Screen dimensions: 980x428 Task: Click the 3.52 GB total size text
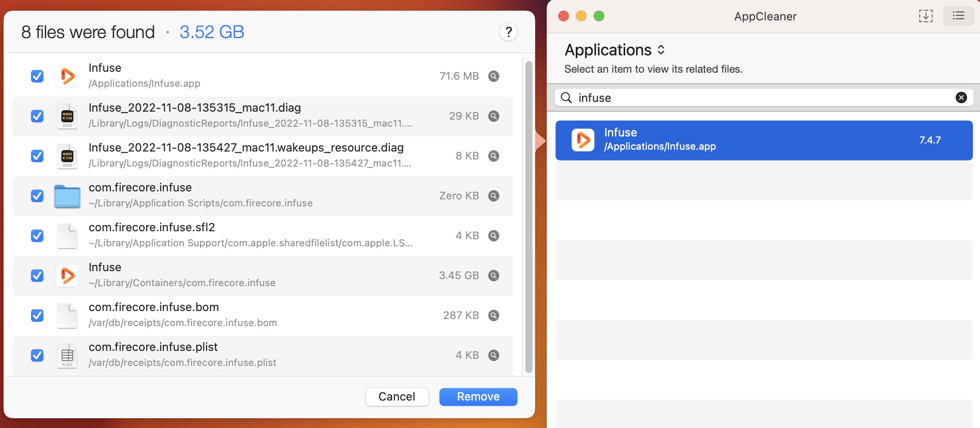(x=212, y=32)
